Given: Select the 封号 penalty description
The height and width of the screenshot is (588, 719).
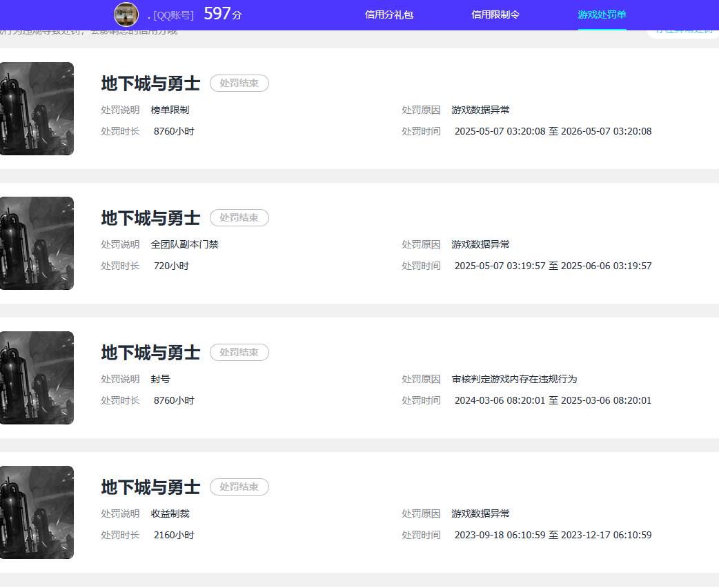Looking at the screenshot, I should pos(161,380).
